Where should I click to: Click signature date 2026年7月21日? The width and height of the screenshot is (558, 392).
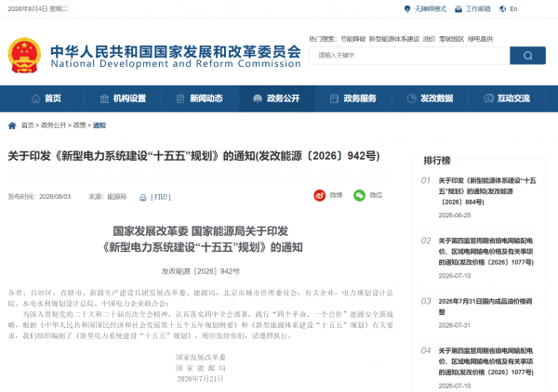(x=201, y=379)
